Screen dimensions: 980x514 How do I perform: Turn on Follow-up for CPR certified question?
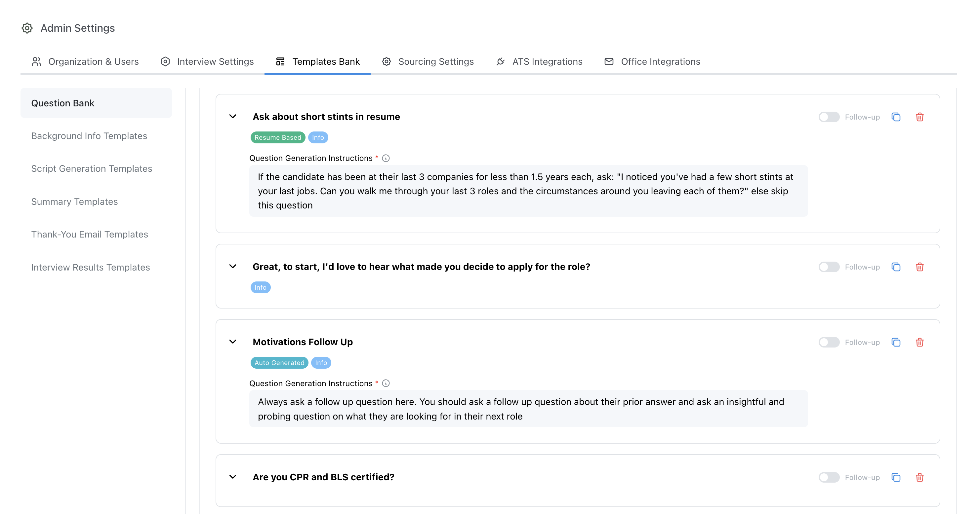pyautogui.click(x=829, y=477)
